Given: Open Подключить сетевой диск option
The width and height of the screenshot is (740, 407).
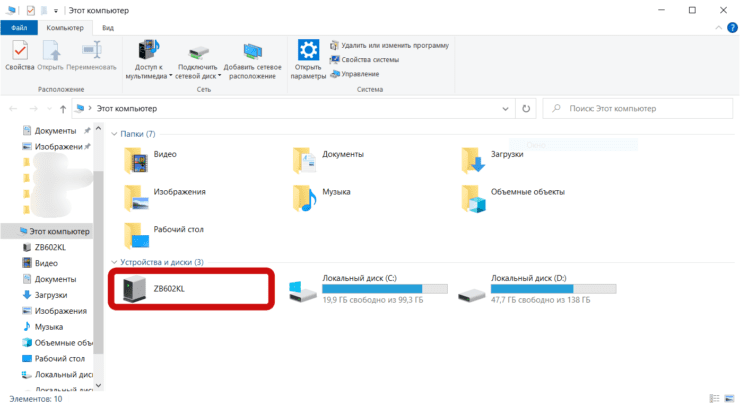Looking at the screenshot, I should tap(198, 59).
